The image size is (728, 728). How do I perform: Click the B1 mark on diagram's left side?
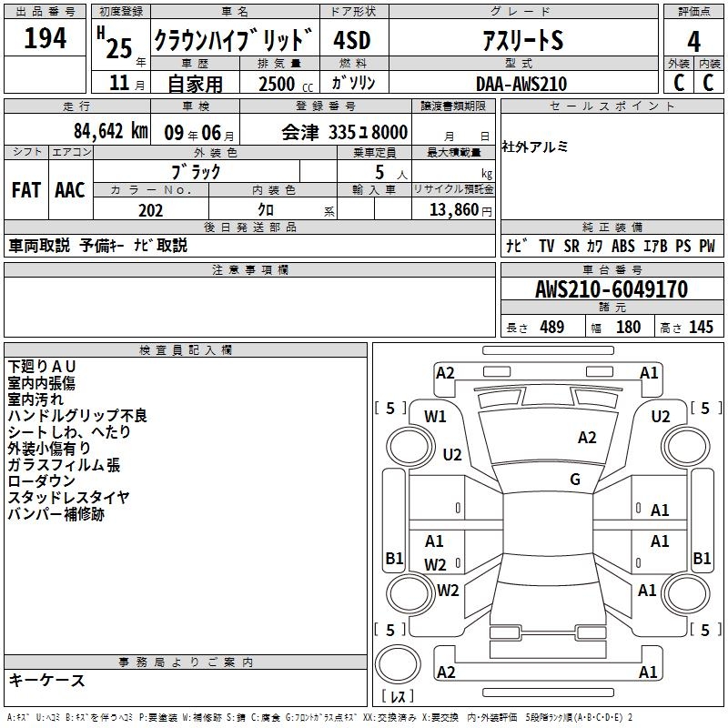tap(394, 559)
